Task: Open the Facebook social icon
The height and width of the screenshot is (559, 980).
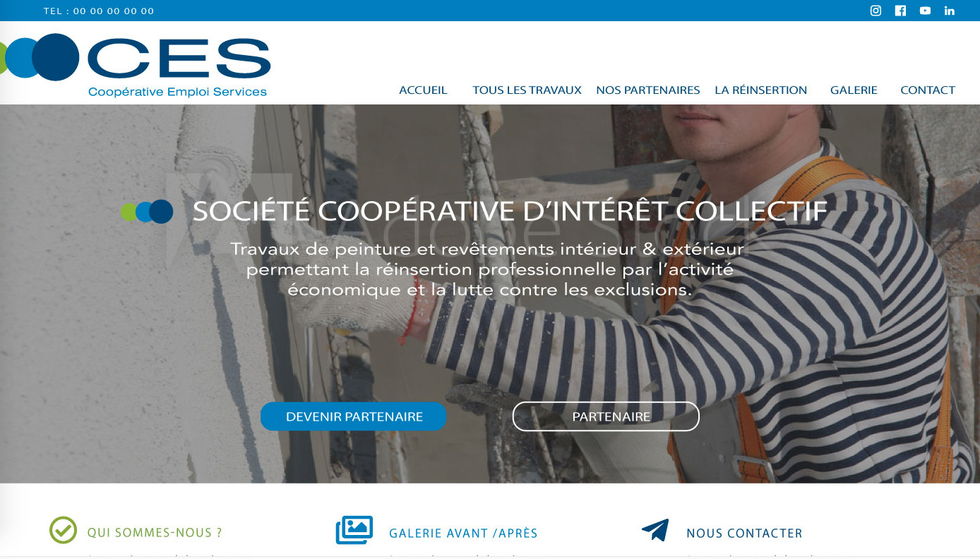Action: [x=900, y=11]
